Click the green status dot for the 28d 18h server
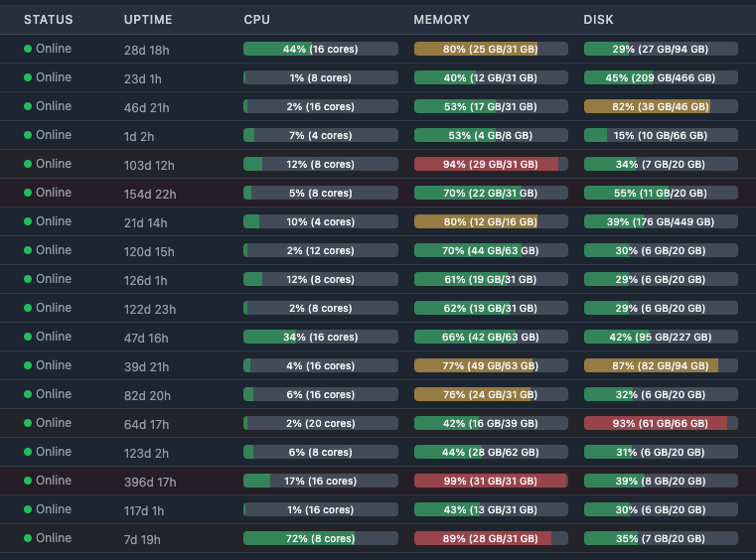The height and width of the screenshot is (560, 756). pyautogui.click(x=28, y=49)
